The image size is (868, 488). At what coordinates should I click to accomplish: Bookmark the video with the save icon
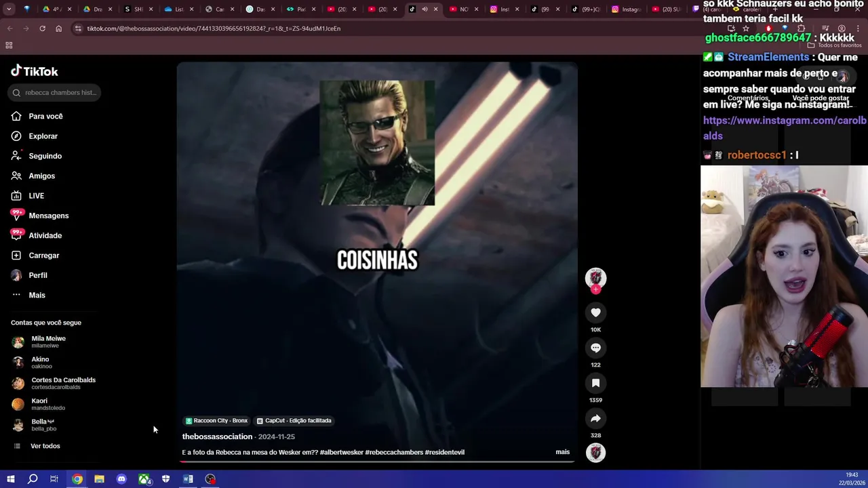coord(595,383)
